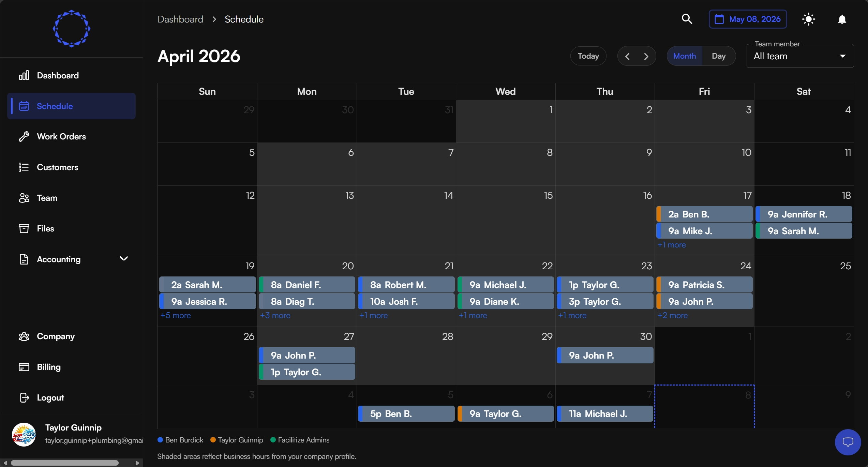Click the blue dotted-circle app logo

tap(72, 29)
